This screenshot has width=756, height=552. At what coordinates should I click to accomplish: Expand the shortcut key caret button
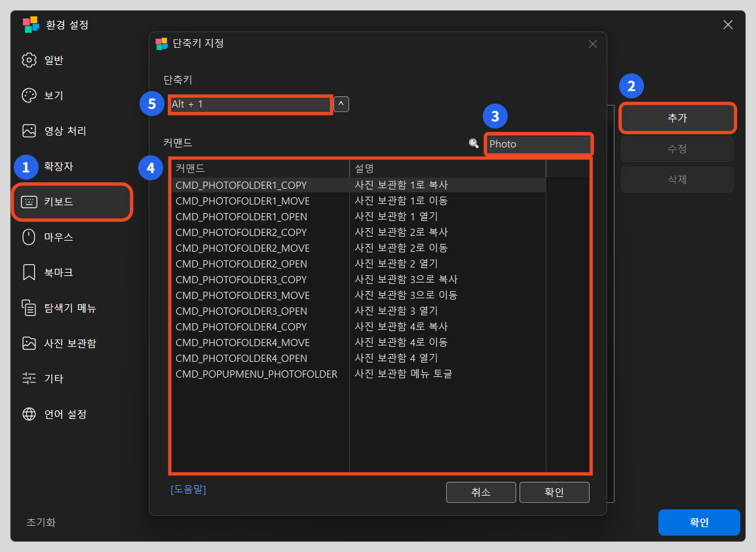tap(341, 104)
